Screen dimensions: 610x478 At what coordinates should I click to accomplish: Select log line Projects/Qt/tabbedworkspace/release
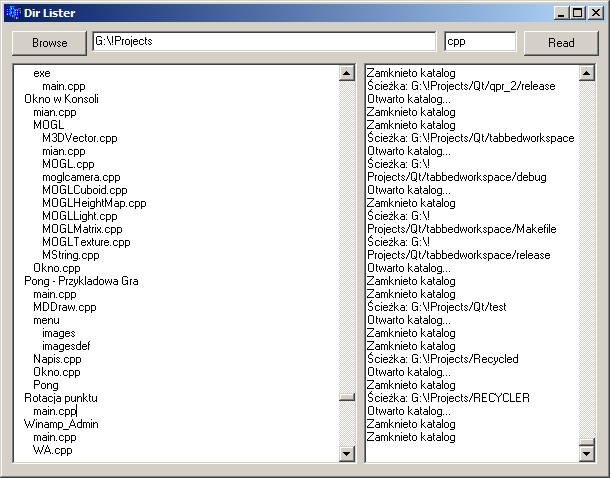tap(459, 255)
